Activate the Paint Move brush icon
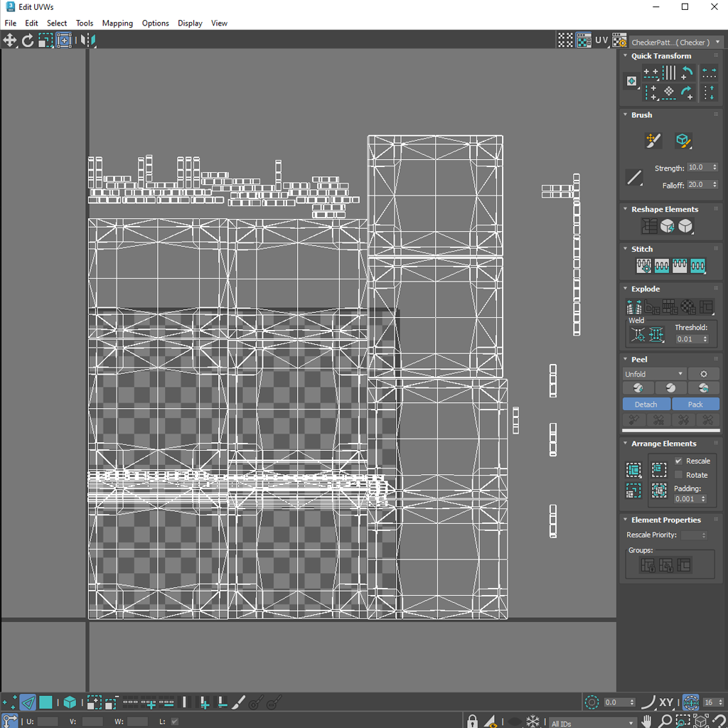The width and height of the screenshot is (728, 728). pyautogui.click(x=653, y=140)
